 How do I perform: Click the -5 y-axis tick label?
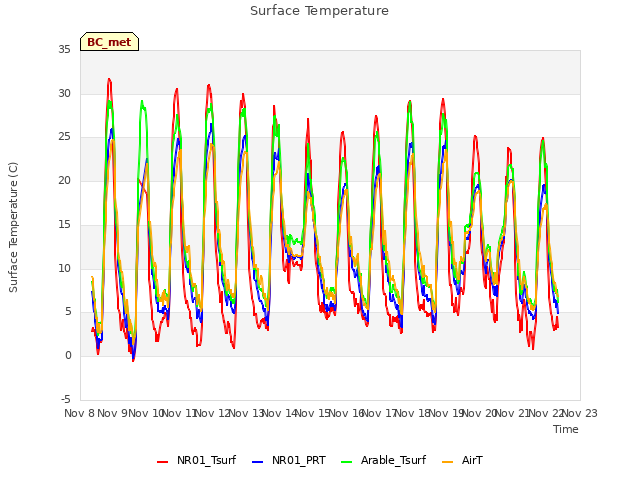tap(66, 399)
